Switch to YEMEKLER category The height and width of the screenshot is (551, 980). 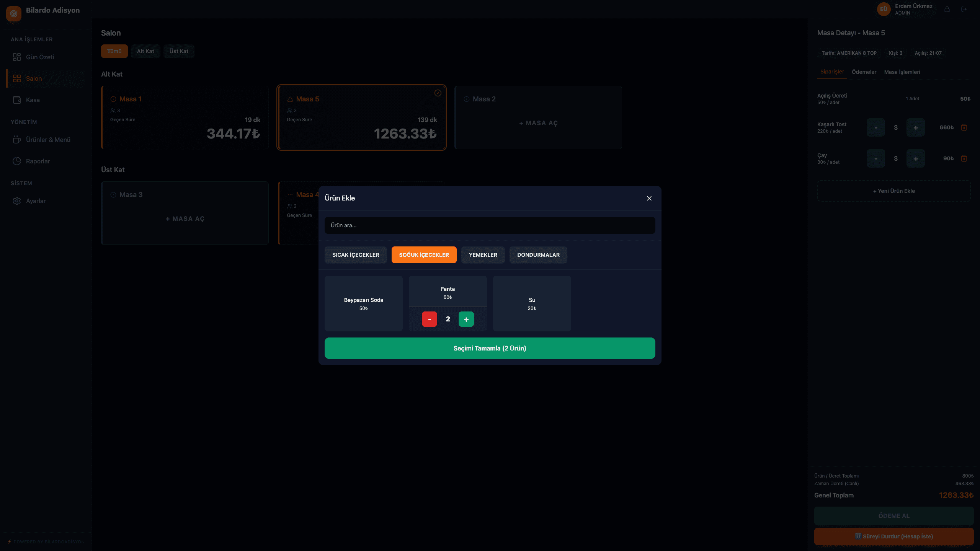click(x=483, y=255)
